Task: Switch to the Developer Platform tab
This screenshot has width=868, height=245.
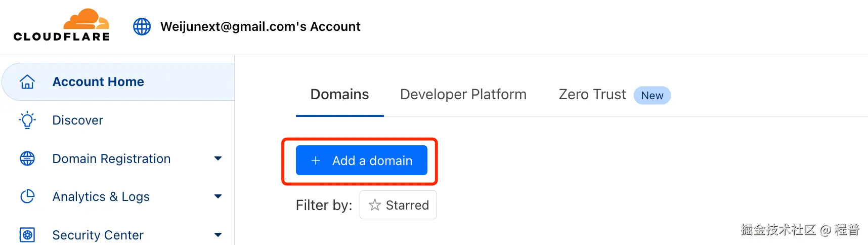Action: pos(463,95)
